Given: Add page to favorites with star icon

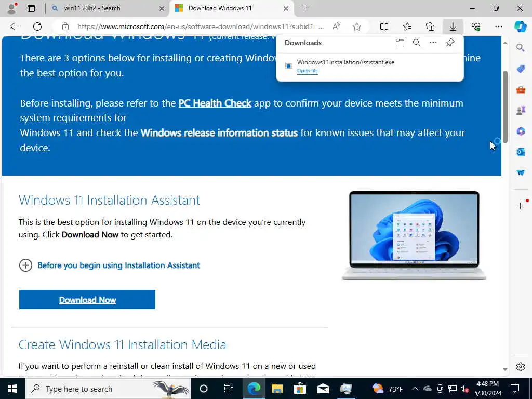Looking at the screenshot, I should 356,26.
